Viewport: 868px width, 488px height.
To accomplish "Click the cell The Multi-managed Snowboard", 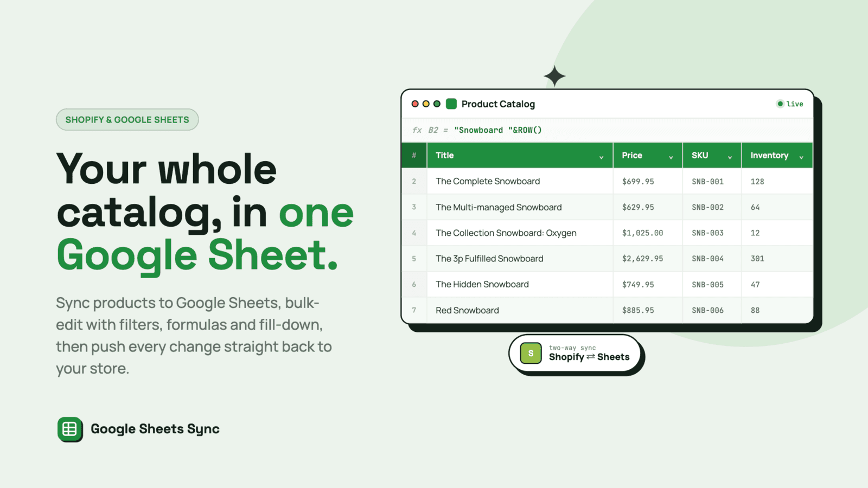I will click(520, 207).
